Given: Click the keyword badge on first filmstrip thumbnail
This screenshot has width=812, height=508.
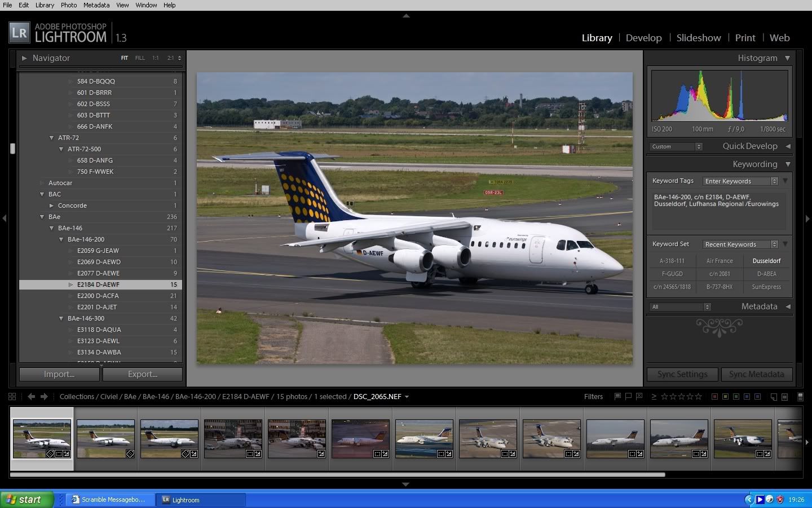Looking at the screenshot, I should pyautogui.click(x=50, y=454).
